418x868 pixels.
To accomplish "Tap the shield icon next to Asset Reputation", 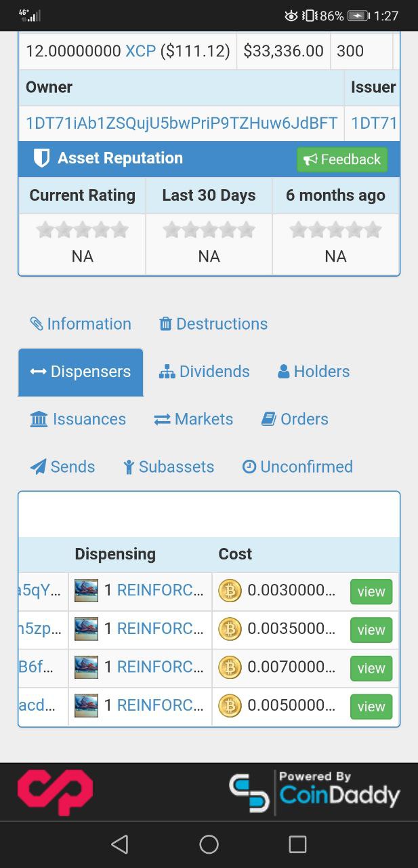I will point(41,159).
